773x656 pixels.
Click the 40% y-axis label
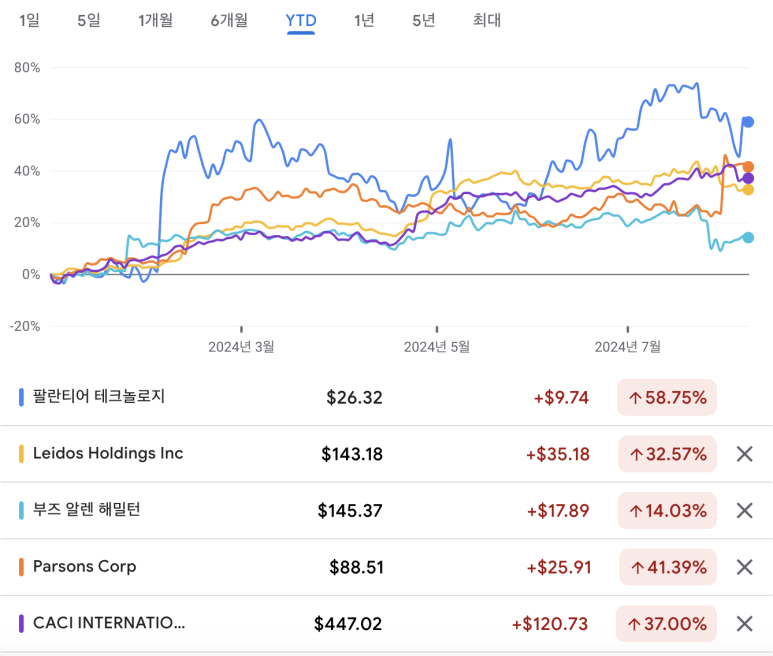click(27, 171)
